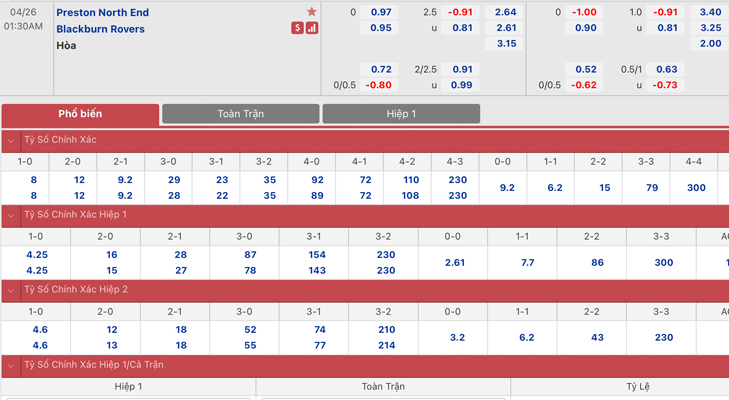Screen dimensions: 729x400
Task: Pick first-half away win odds 3.25
Action: pos(710,28)
